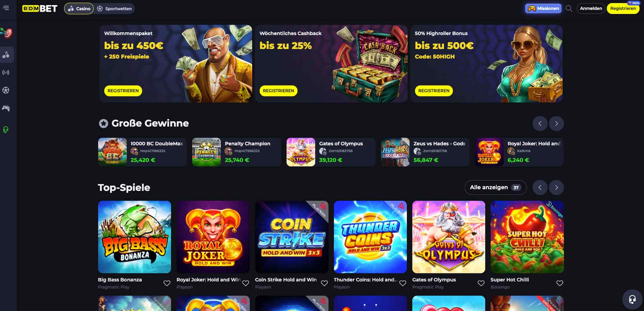Switch to the Sportwetten tab
Screen dimensions: 644x311
[114, 9]
